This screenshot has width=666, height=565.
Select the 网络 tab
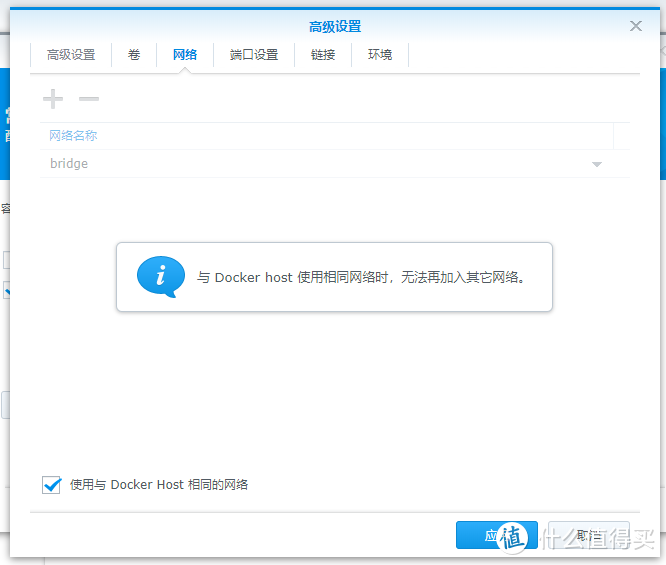tap(185, 55)
